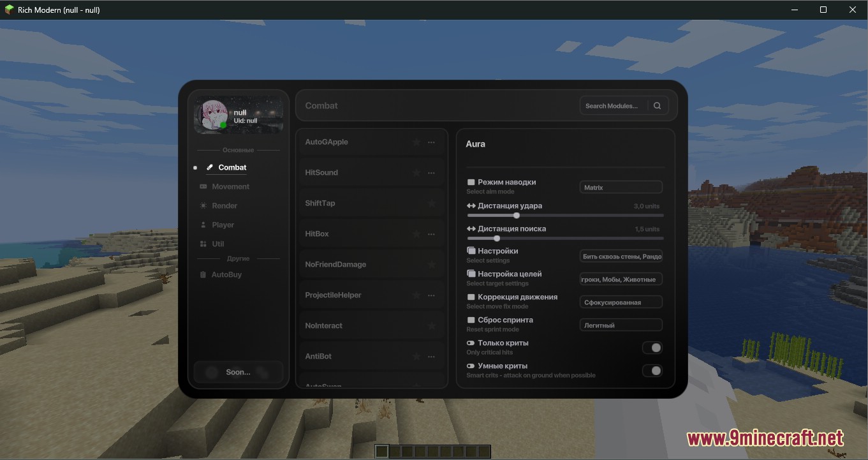Toggle the 'Только криты' switch
This screenshot has height=460, width=868.
(652, 348)
